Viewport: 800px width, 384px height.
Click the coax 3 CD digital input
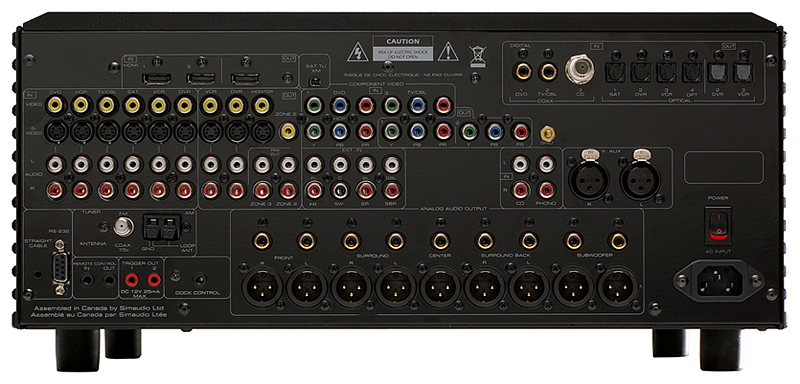pyautogui.click(x=579, y=68)
